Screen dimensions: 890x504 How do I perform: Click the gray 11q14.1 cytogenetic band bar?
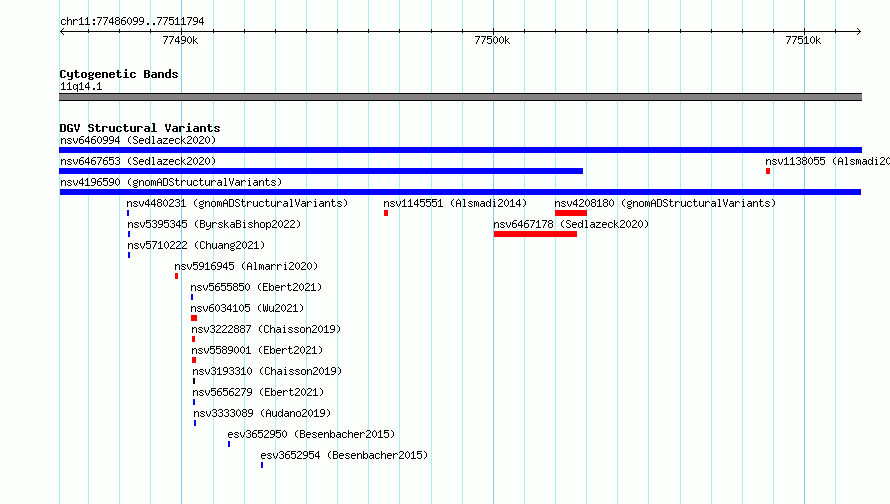[x=460, y=97]
